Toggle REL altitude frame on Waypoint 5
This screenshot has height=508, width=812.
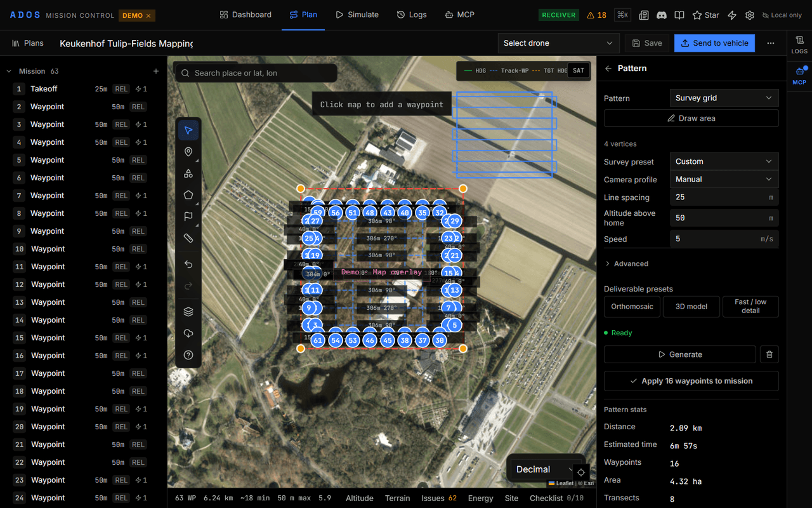pos(138,160)
